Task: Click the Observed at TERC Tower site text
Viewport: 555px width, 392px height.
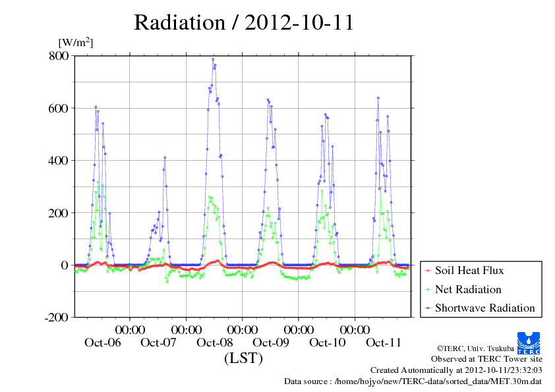Action: 486,359
